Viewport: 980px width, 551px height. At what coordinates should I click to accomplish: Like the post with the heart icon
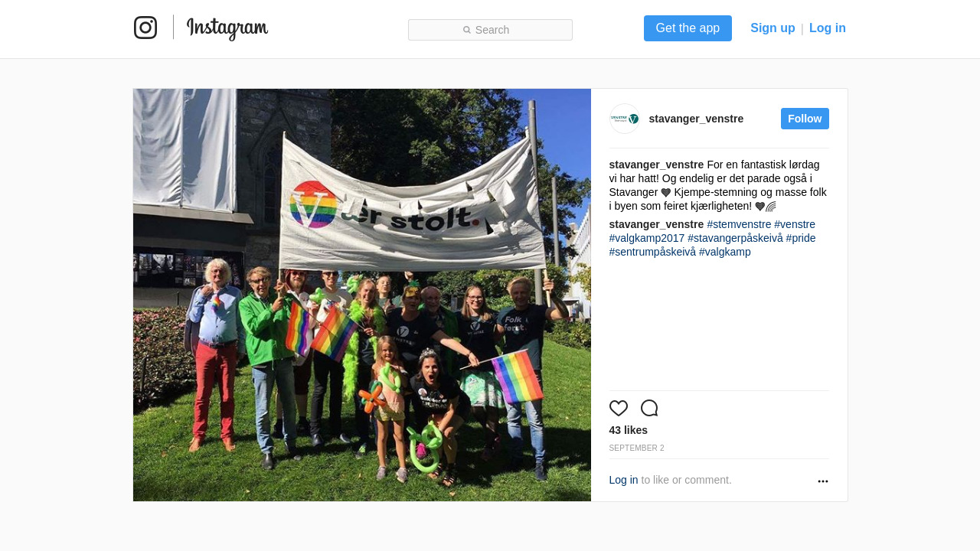click(x=619, y=409)
